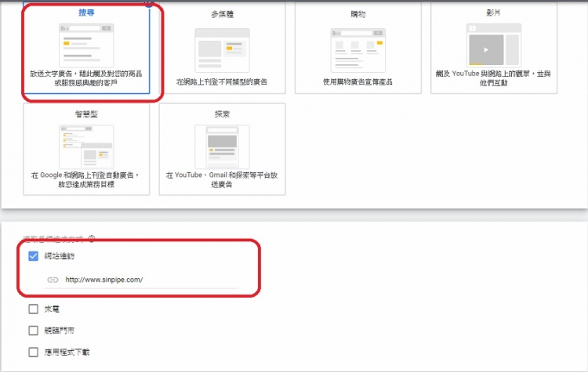The image size is (588, 372).
Task: Check the 應用程式下載 checkbox
Action: [x=34, y=352]
